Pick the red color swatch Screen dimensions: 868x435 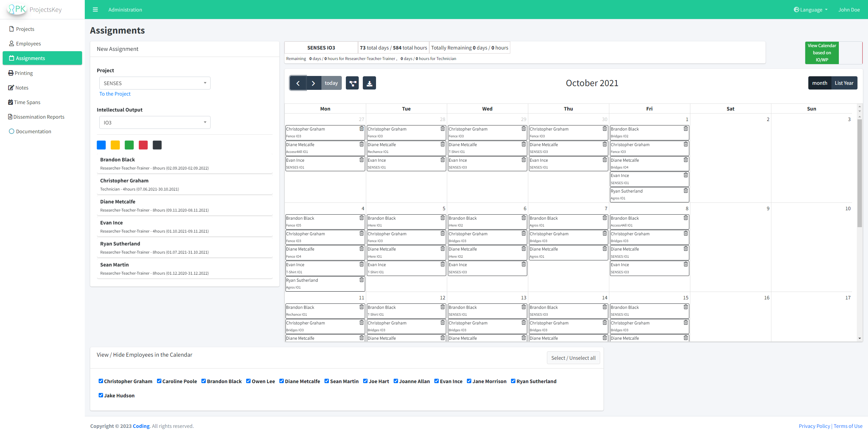143,145
